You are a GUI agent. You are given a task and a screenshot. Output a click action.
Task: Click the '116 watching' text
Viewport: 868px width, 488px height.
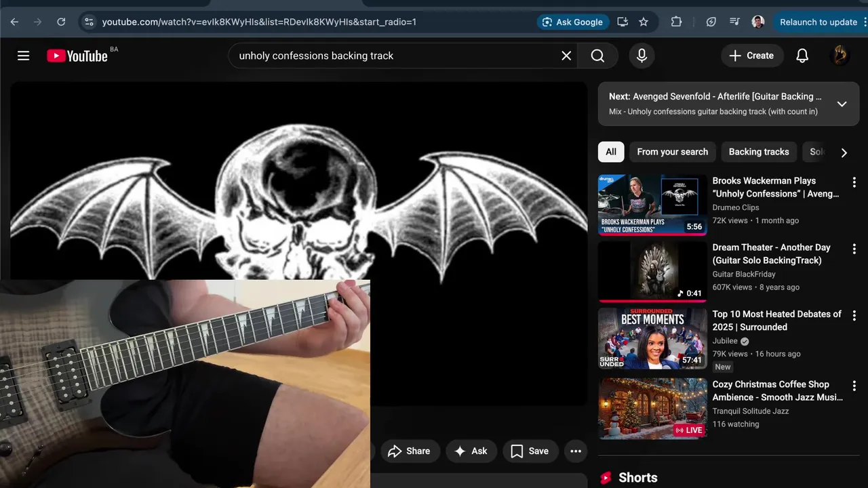click(x=736, y=424)
